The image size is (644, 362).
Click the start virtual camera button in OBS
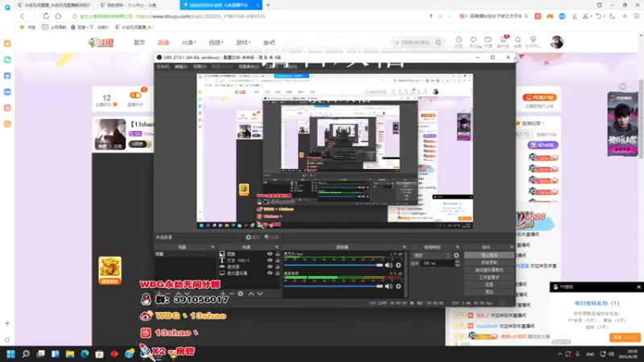point(489,270)
